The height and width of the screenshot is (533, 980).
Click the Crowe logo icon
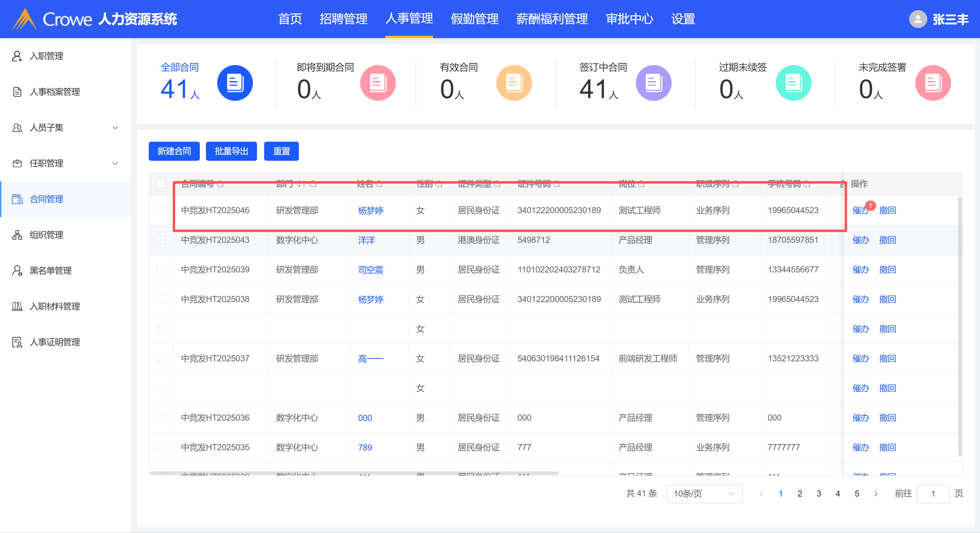[25, 19]
